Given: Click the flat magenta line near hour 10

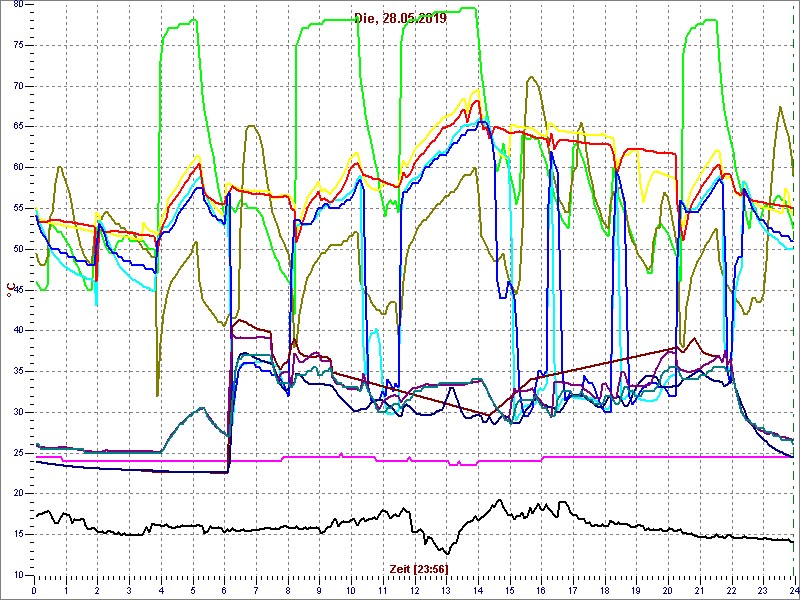Looking at the screenshot, I should click(x=350, y=457).
